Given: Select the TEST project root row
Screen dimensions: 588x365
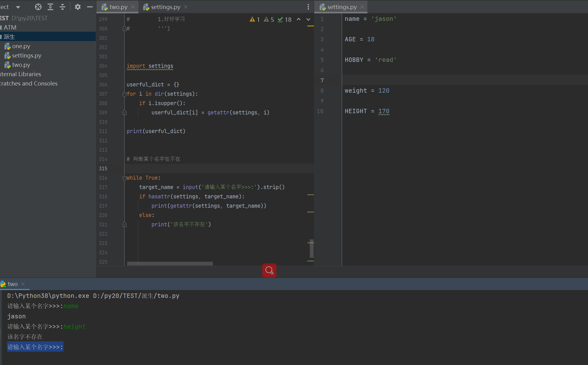Looking at the screenshot, I should [24, 18].
